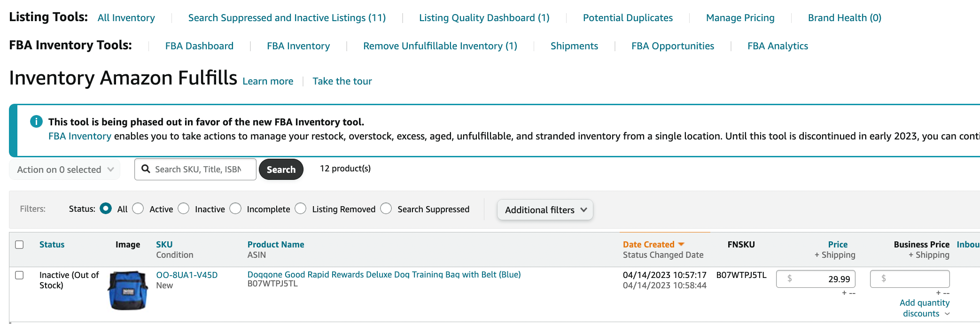Expand the Additional filters dropdown
The width and height of the screenshot is (980, 324).
coord(545,210)
